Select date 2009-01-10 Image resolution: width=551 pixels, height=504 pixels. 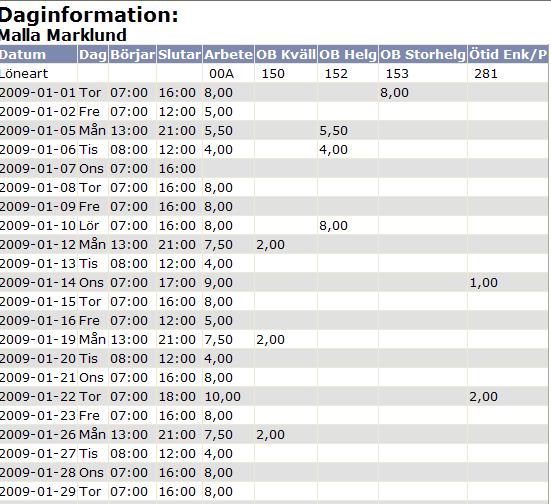pyautogui.click(x=38, y=225)
